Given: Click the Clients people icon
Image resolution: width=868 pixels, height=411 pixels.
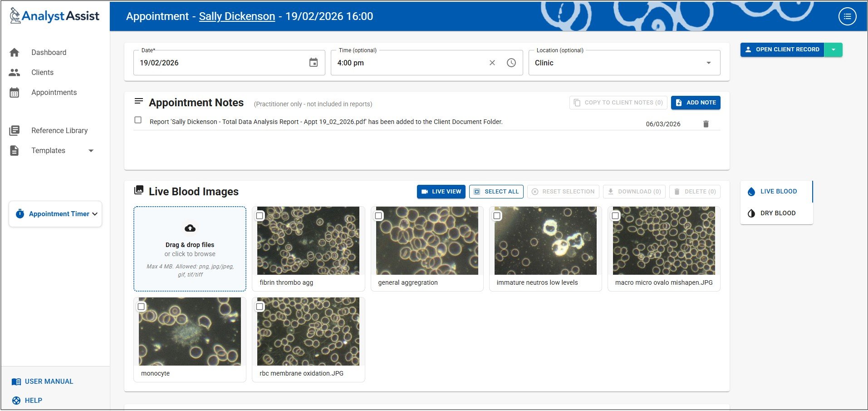Looking at the screenshot, I should pyautogui.click(x=15, y=73).
